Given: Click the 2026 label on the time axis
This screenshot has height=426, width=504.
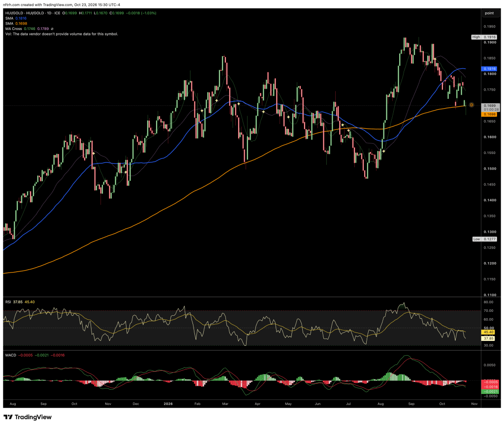Looking at the screenshot, I should click(168, 404).
